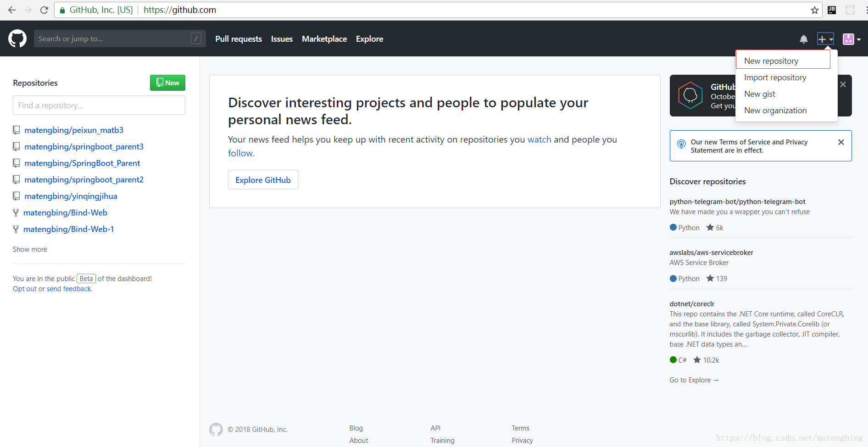868x447 pixels.
Task: Focus the Search or jump to field
Action: coord(120,39)
